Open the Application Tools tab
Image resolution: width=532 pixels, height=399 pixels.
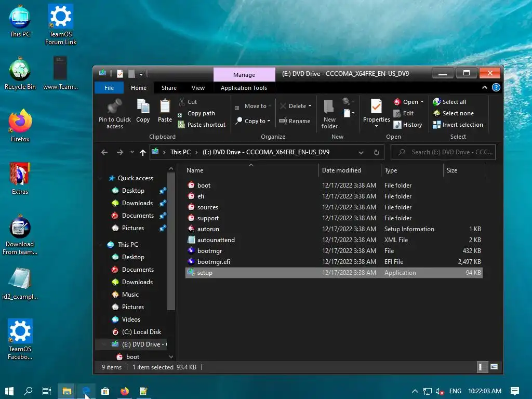tap(244, 87)
